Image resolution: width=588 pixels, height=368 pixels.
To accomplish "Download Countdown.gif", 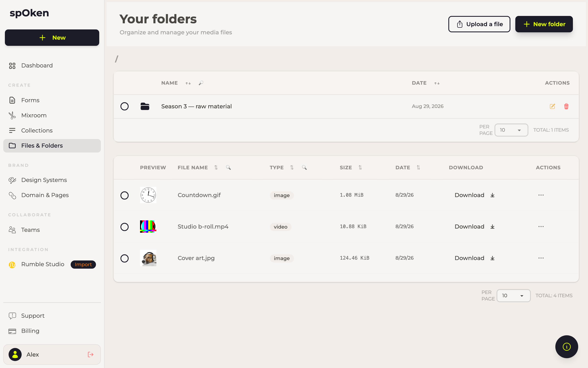I will click(474, 195).
